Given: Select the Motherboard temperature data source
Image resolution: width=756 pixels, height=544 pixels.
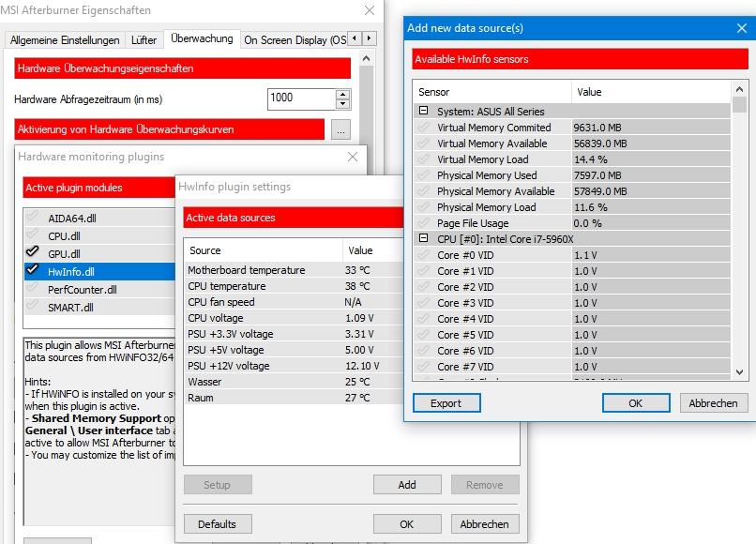Looking at the screenshot, I should point(295,270).
